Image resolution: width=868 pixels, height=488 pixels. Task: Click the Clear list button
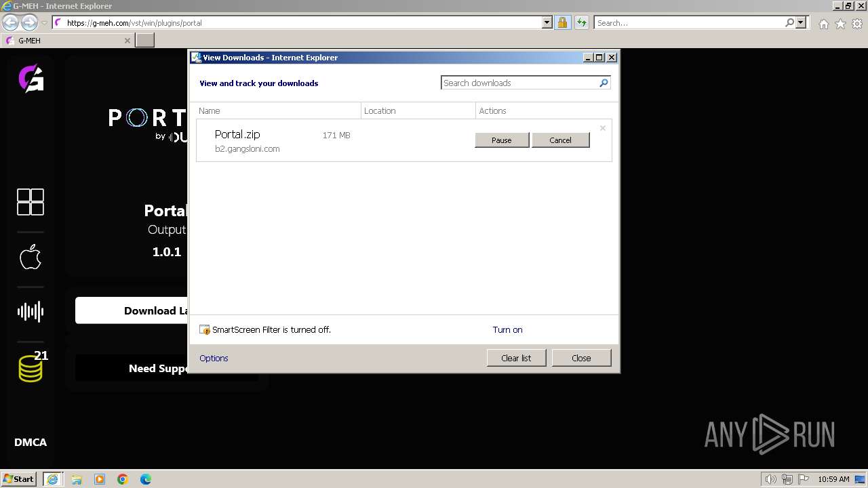(516, 358)
